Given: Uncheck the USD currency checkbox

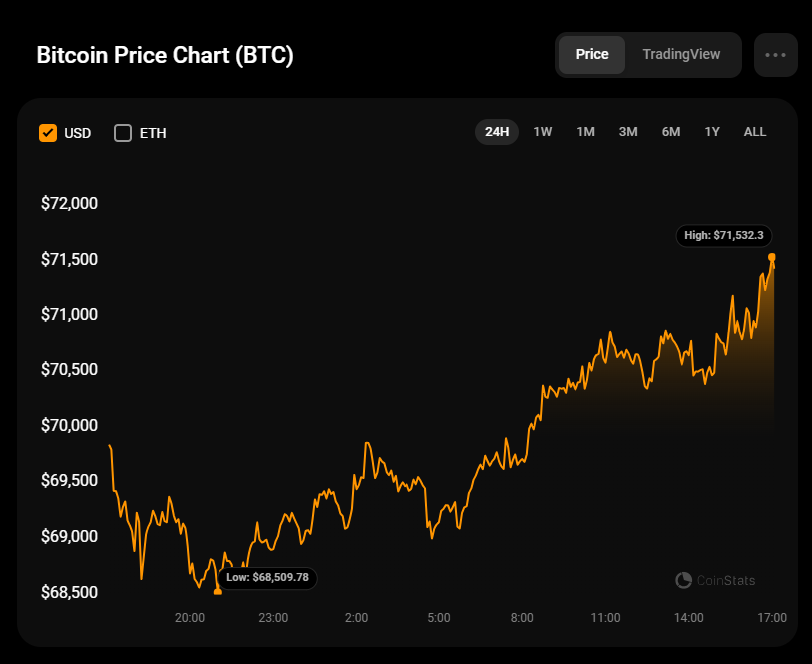Looking at the screenshot, I should (x=48, y=133).
